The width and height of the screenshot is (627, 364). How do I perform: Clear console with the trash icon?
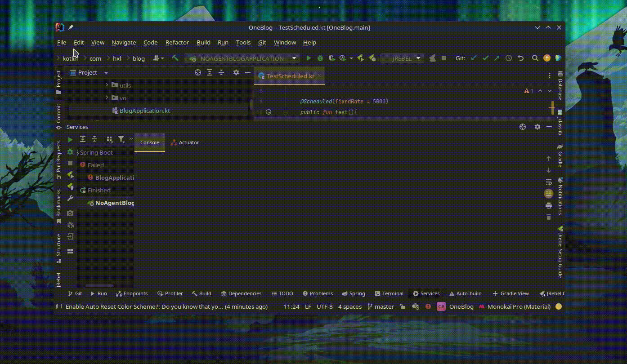[548, 217]
